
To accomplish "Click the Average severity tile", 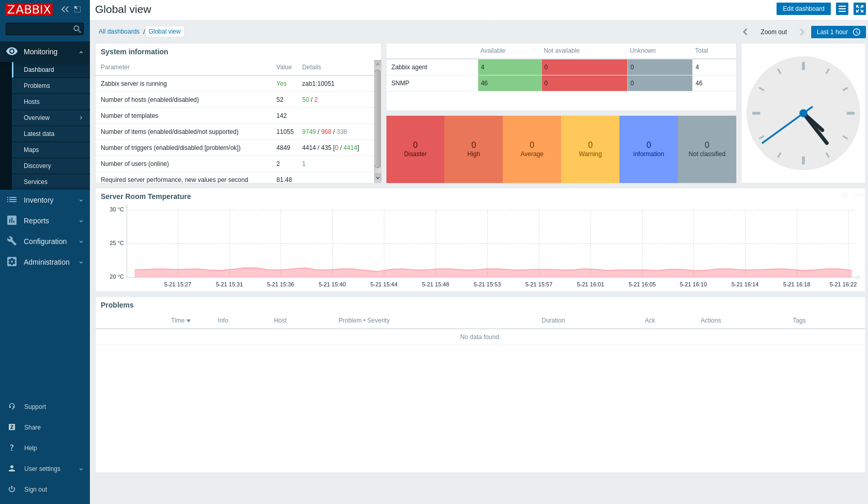I will pos(532,149).
